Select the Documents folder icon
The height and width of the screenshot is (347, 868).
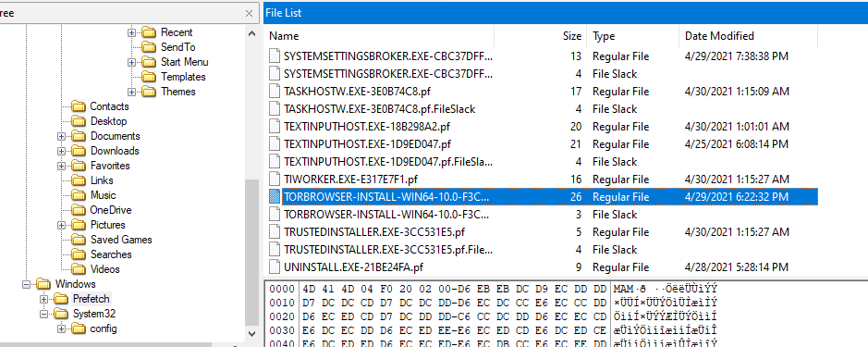click(78, 136)
